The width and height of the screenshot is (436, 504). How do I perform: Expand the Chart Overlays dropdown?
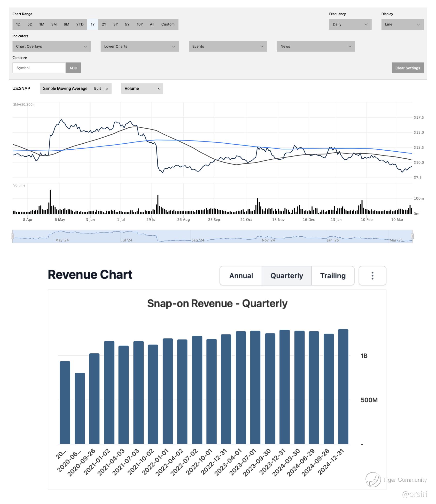(x=52, y=46)
